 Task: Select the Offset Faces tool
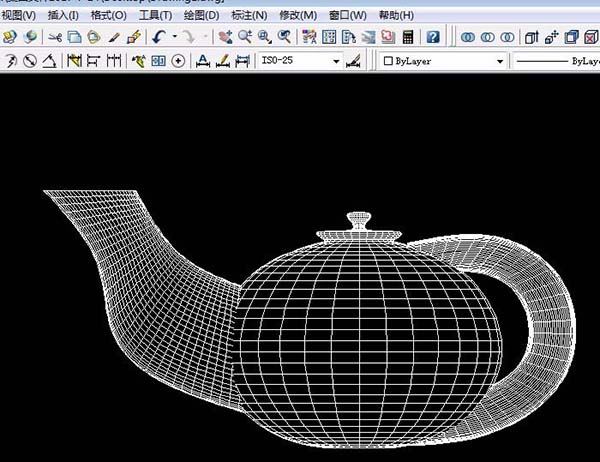(x=571, y=37)
